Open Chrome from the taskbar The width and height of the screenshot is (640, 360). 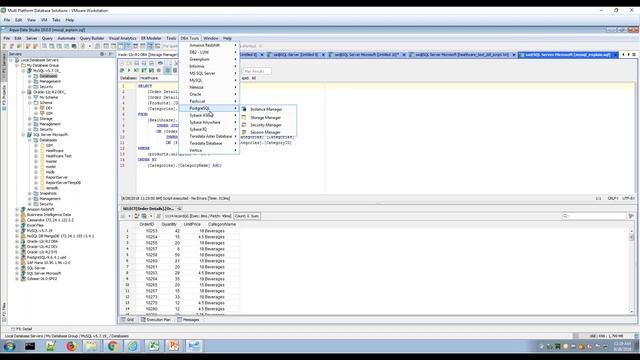pyautogui.click(x=113, y=346)
